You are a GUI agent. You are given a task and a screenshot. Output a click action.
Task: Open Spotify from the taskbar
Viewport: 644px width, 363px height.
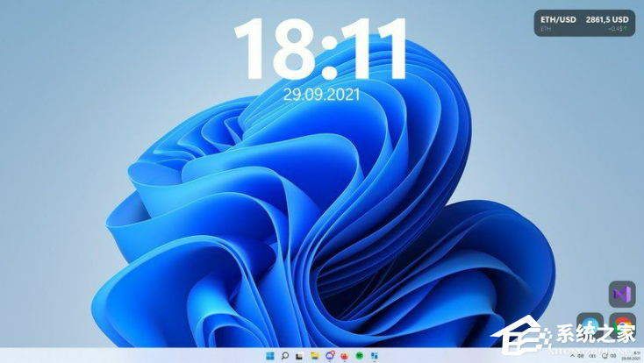(x=360, y=356)
